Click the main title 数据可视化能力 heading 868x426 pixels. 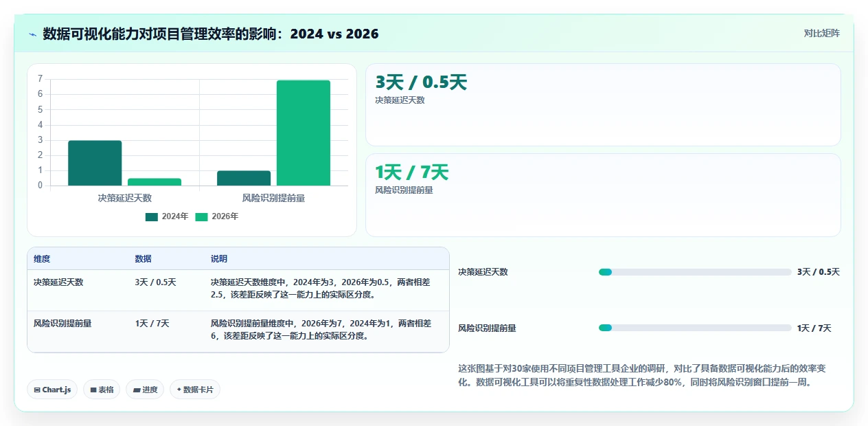tap(210, 34)
